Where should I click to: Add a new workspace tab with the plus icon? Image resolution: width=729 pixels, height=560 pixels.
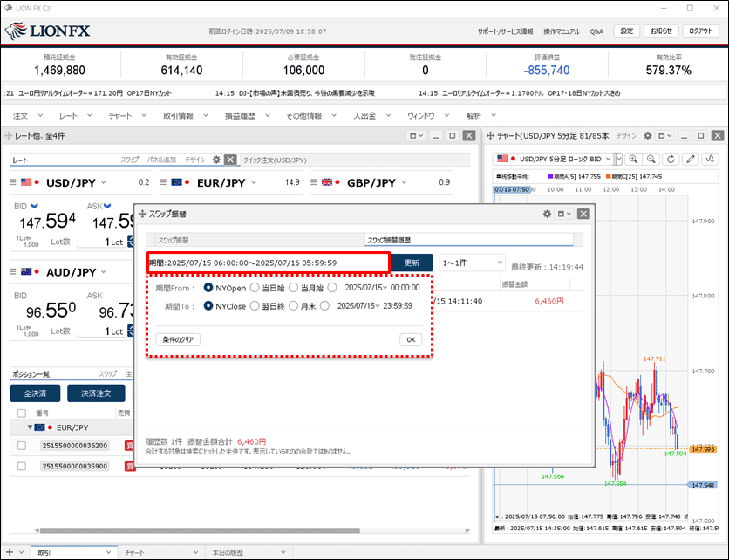(x=10, y=552)
